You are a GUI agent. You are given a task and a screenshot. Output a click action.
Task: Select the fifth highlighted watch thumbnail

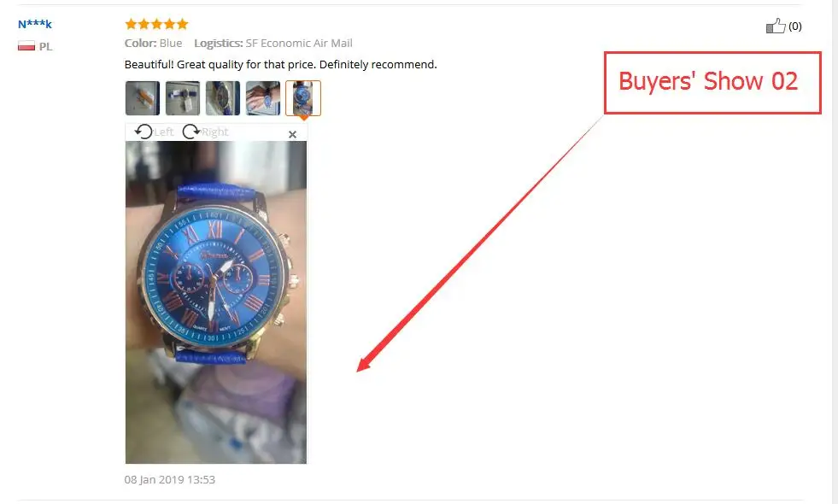coord(303,98)
